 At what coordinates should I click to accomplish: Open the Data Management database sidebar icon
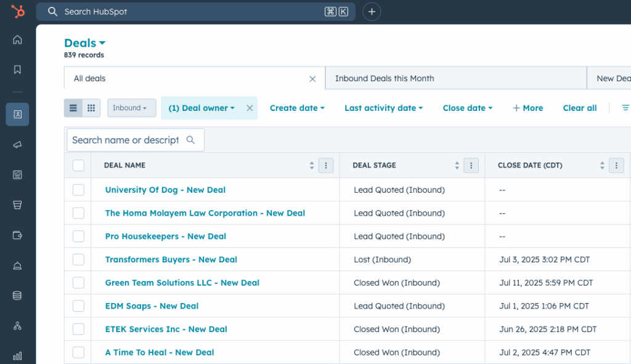(x=17, y=296)
